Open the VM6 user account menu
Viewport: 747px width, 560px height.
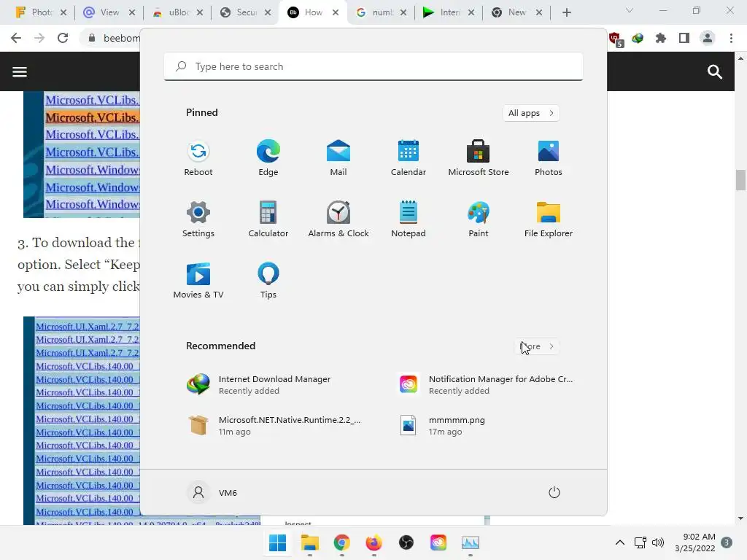212,492
